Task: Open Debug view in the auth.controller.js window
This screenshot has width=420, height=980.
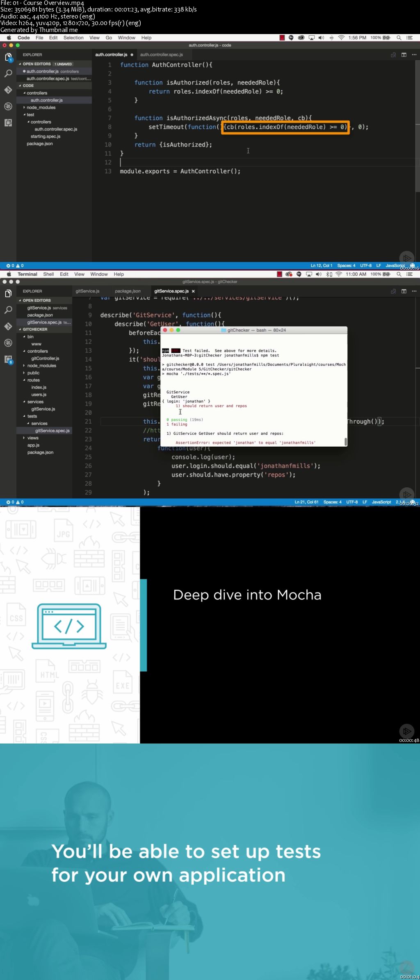Action: click(x=8, y=106)
